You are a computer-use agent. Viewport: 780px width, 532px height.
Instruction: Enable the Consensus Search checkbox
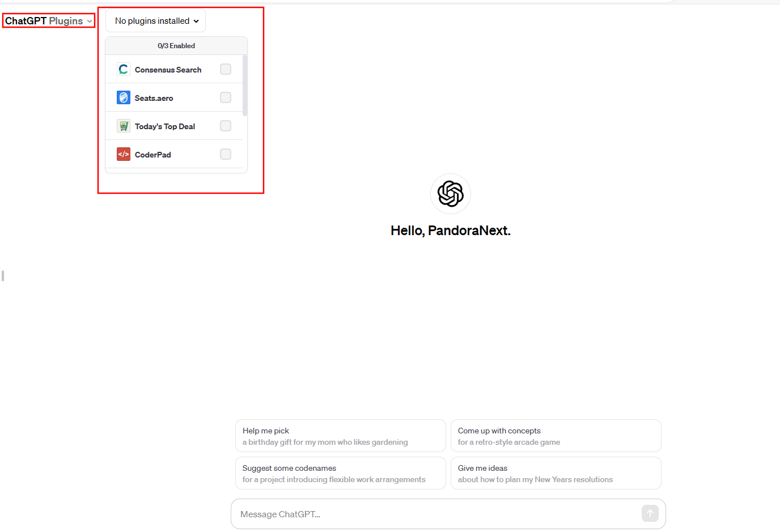[226, 69]
